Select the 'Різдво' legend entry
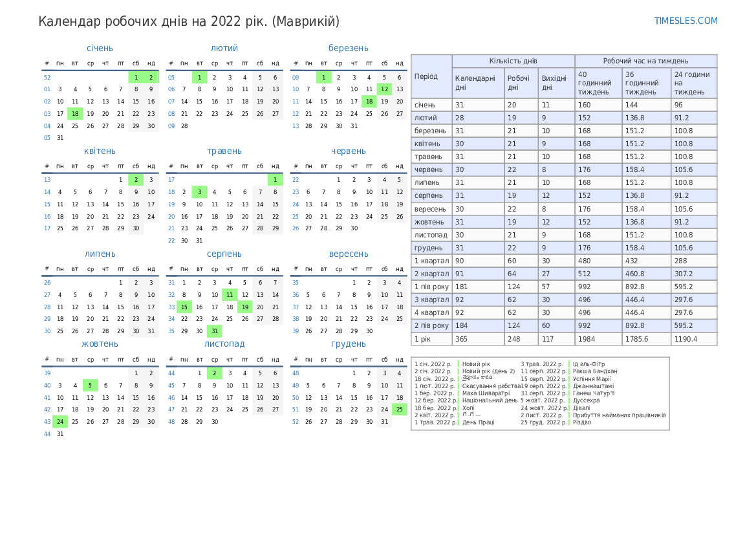756x535 pixels. [x=582, y=422]
